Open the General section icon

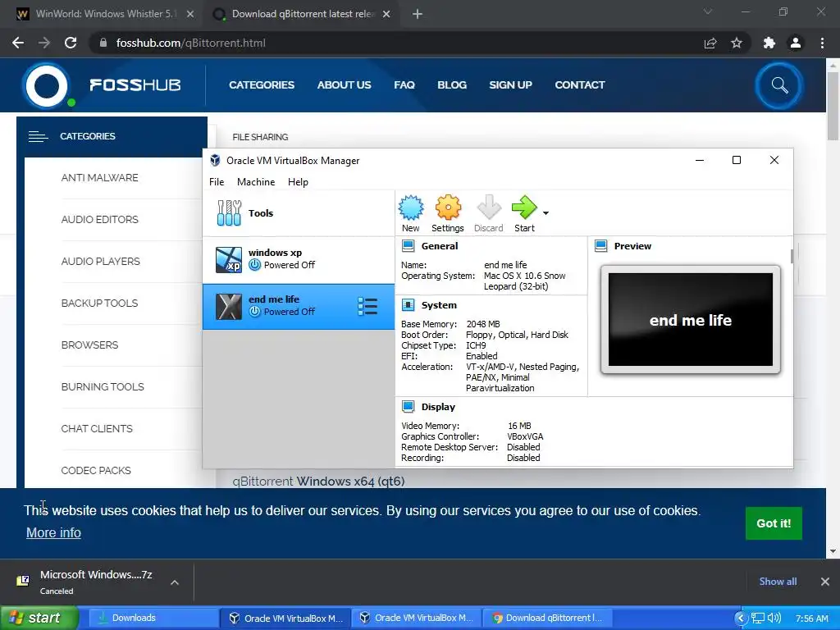coord(409,246)
